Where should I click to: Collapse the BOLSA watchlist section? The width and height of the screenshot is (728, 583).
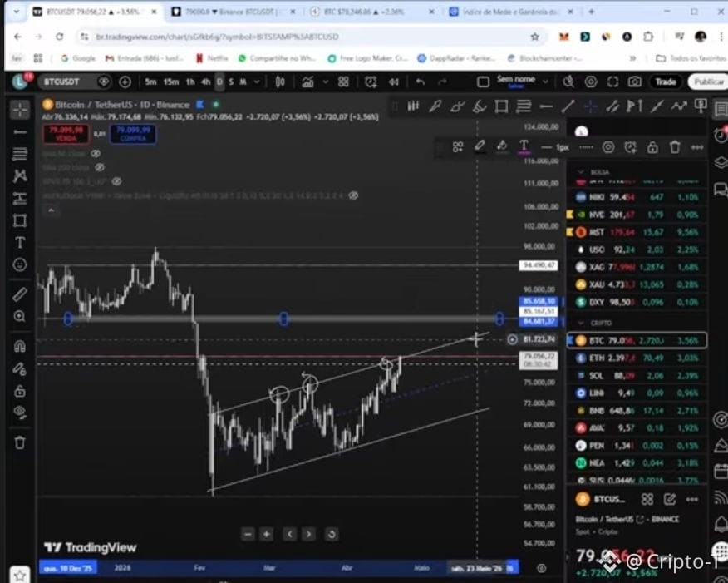(x=581, y=171)
